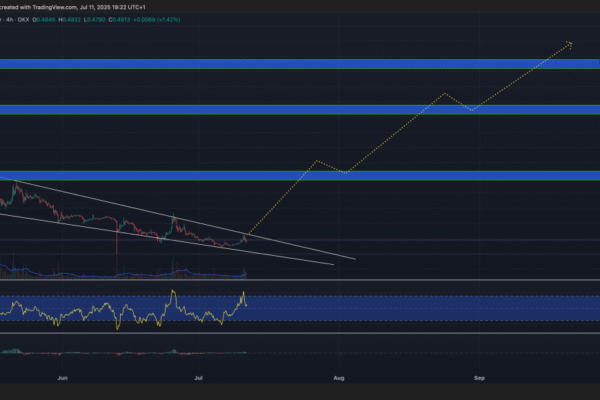Click the Aug label on time axis

(339, 380)
